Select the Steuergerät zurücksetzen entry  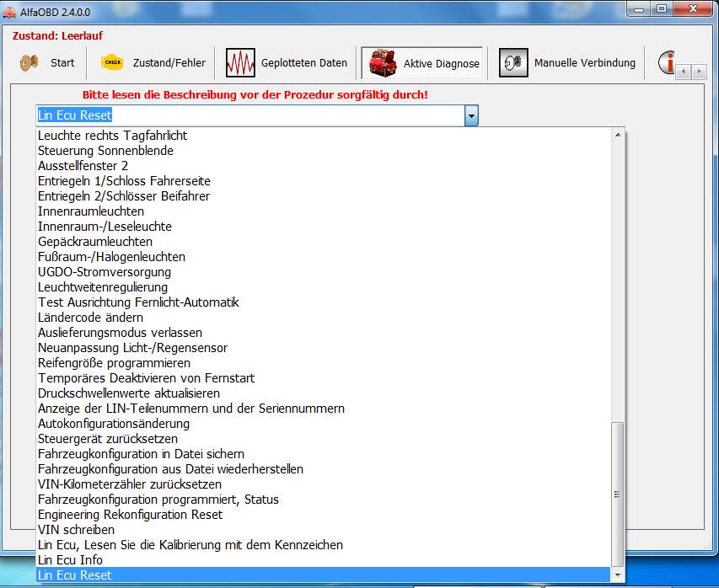[108, 439]
